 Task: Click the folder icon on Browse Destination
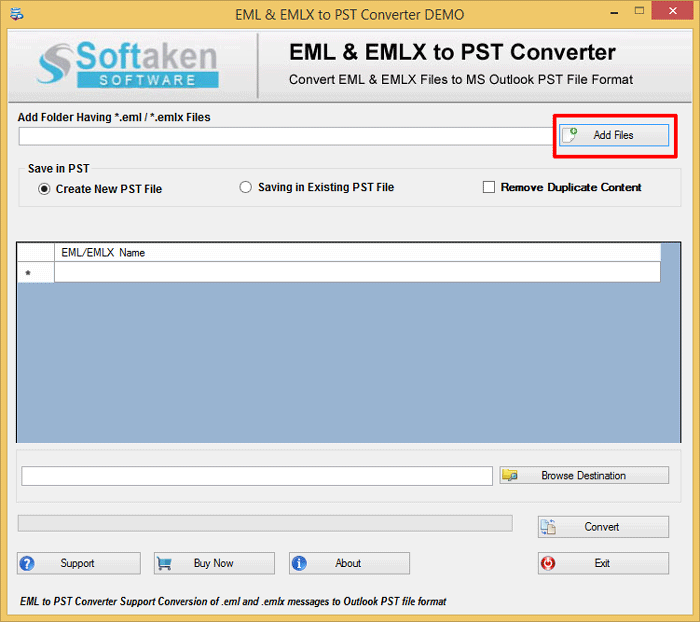(x=510, y=475)
